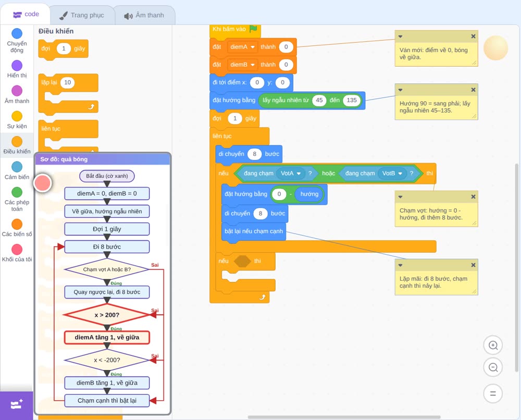Reset workspace zoom to default
521x420 pixels.
click(x=493, y=393)
